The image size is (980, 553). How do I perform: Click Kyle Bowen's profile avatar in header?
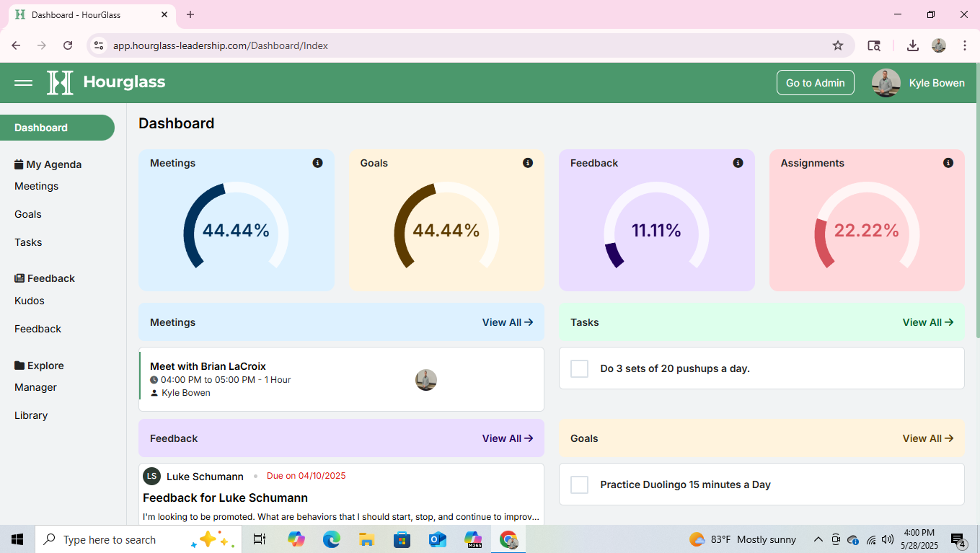pos(886,83)
